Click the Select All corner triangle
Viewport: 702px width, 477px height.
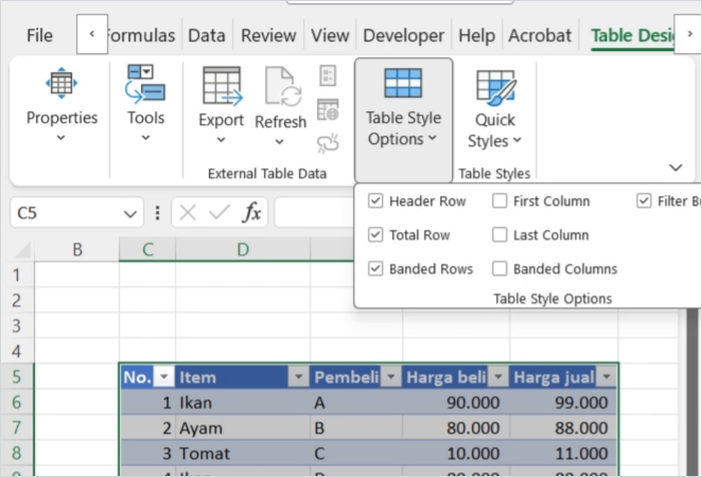[22, 249]
